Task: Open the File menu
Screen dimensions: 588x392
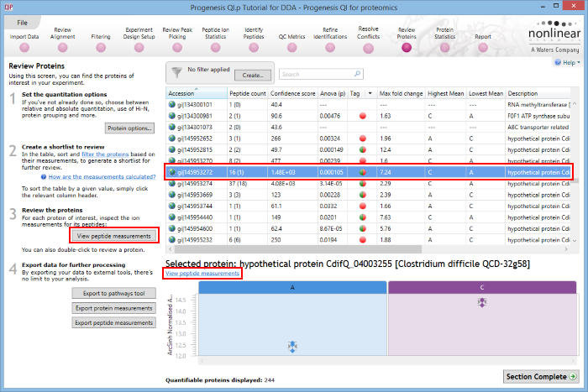Action: coord(22,23)
